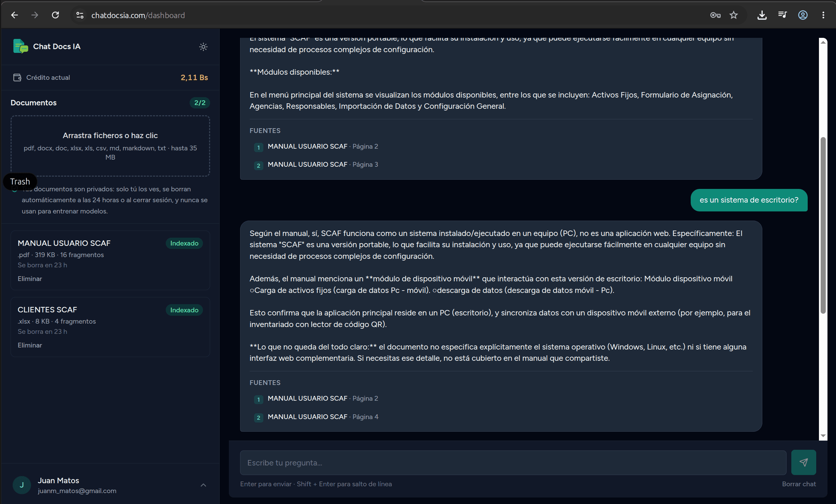
Task: Open the password manager key icon
Action: tap(715, 15)
